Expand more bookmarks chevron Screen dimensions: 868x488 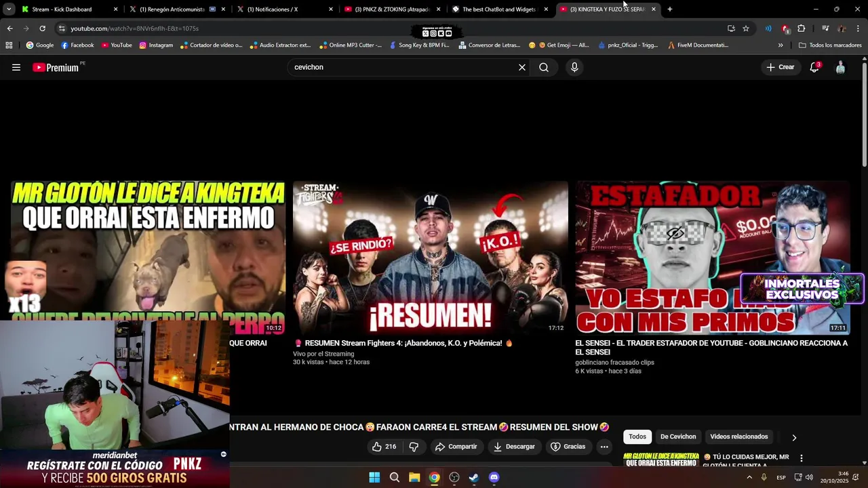point(781,45)
